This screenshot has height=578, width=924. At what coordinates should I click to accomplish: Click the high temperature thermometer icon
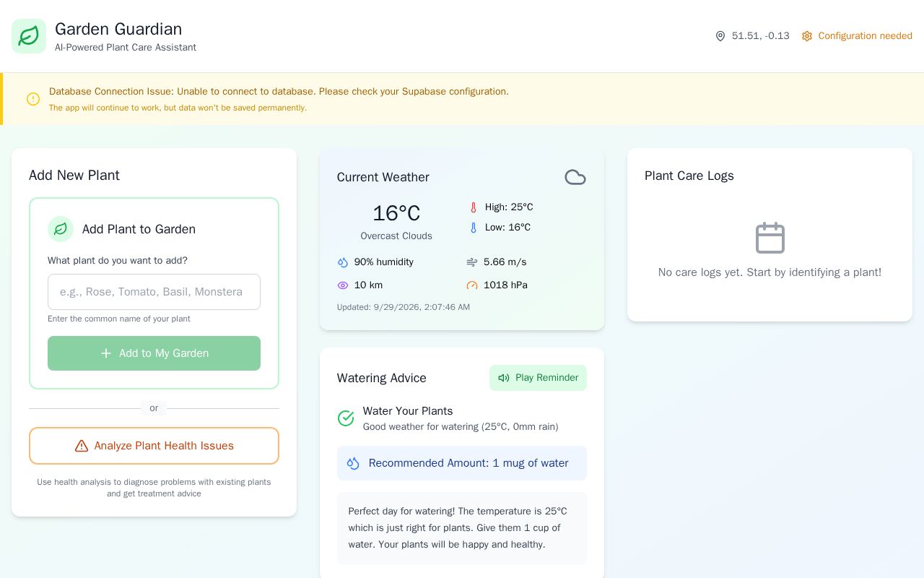(474, 207)
